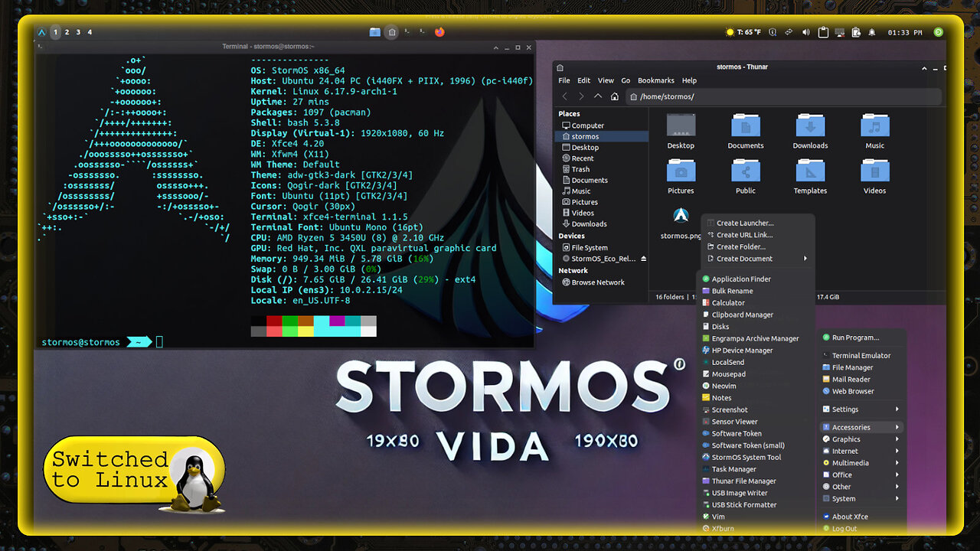Switch to workspace 2 in the panel
The image size is (980, 551).
(67, 32)
